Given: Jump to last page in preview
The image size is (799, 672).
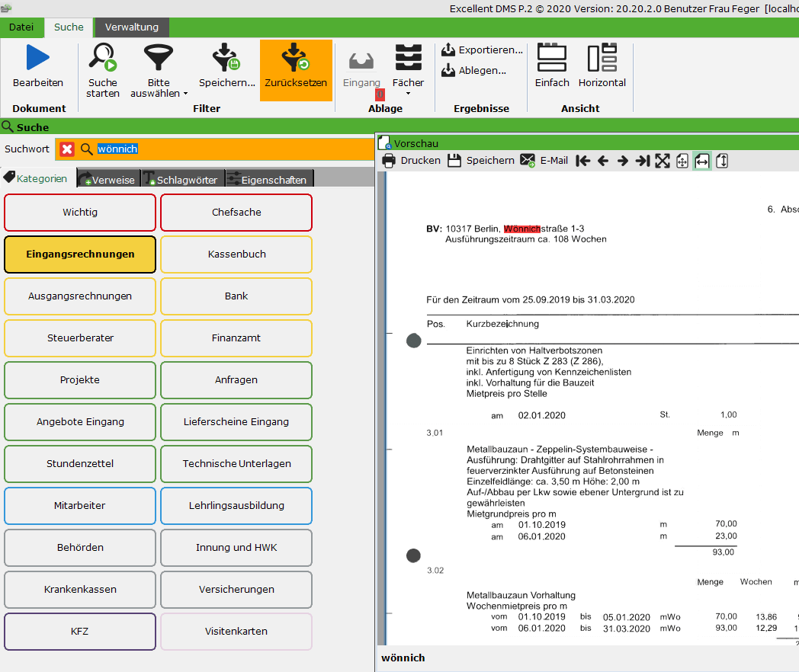Looking at the screenshot, I should [643, 161].
